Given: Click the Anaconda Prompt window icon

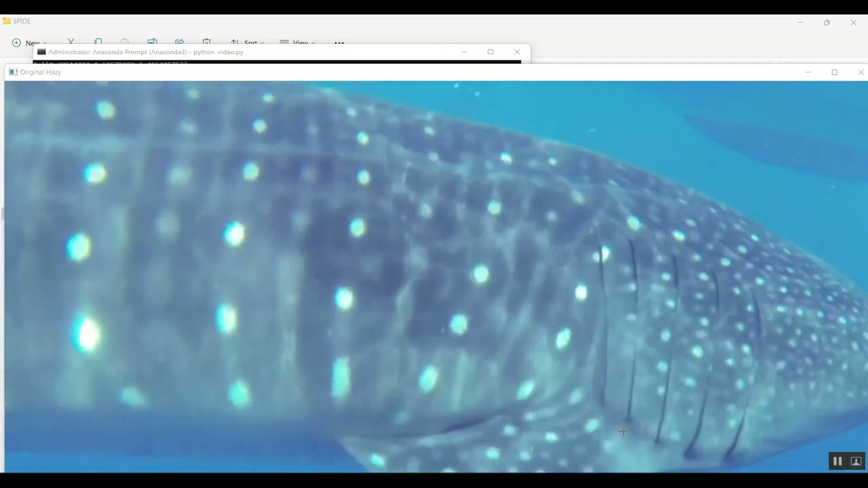Looking at the screenshot, I should tap(41, 52).
